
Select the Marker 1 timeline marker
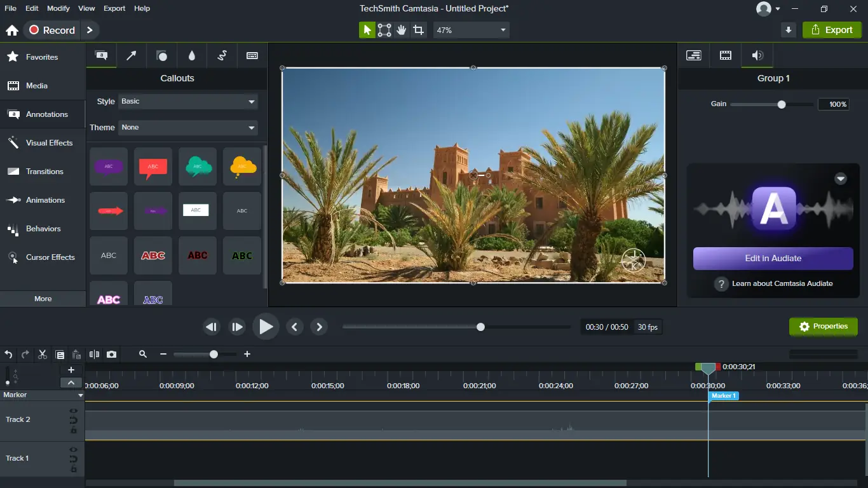[724, 396]
